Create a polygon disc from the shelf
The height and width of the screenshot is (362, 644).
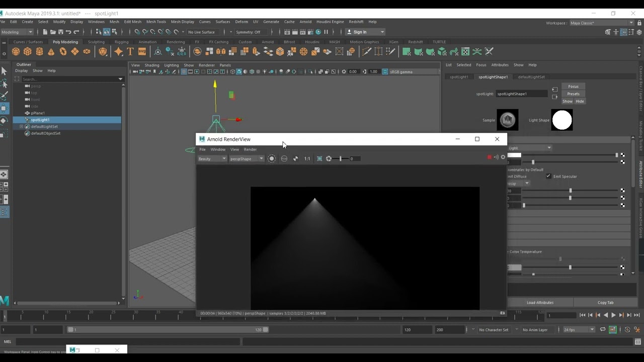(x=87, y=51)
